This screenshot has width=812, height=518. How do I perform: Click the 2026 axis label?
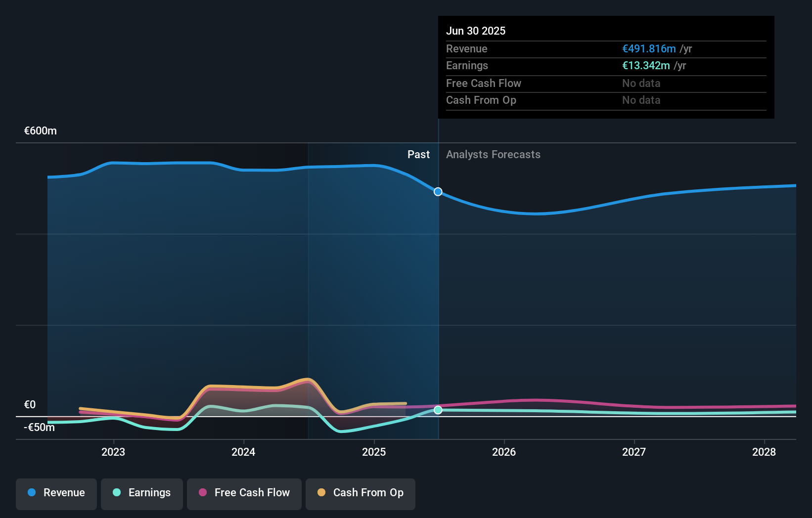[x=504, y=452]
